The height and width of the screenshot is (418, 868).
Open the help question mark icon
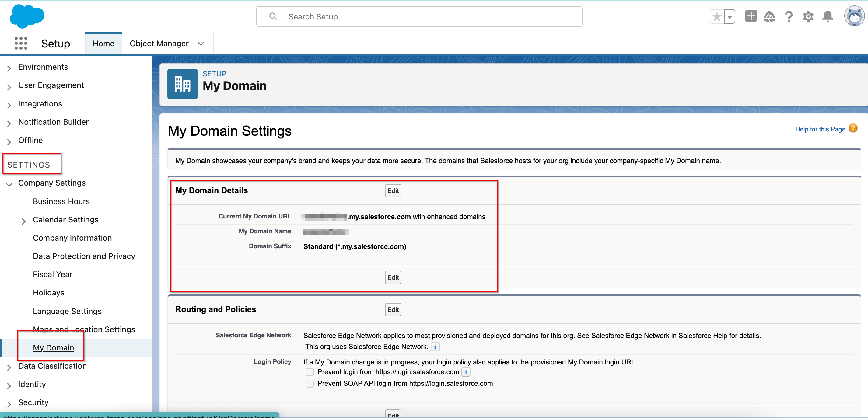789,16
